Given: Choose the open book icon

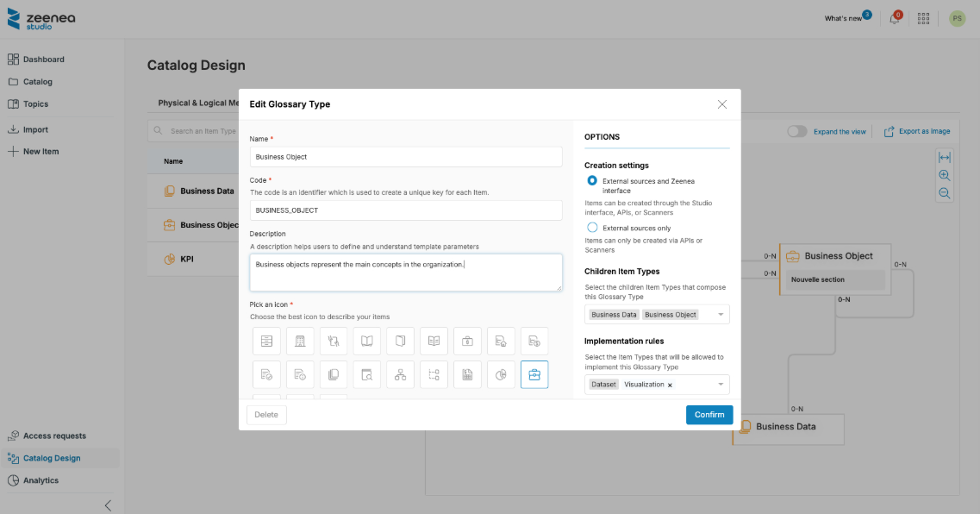Looking at the screenshot, I should click(x=367, y=342).
